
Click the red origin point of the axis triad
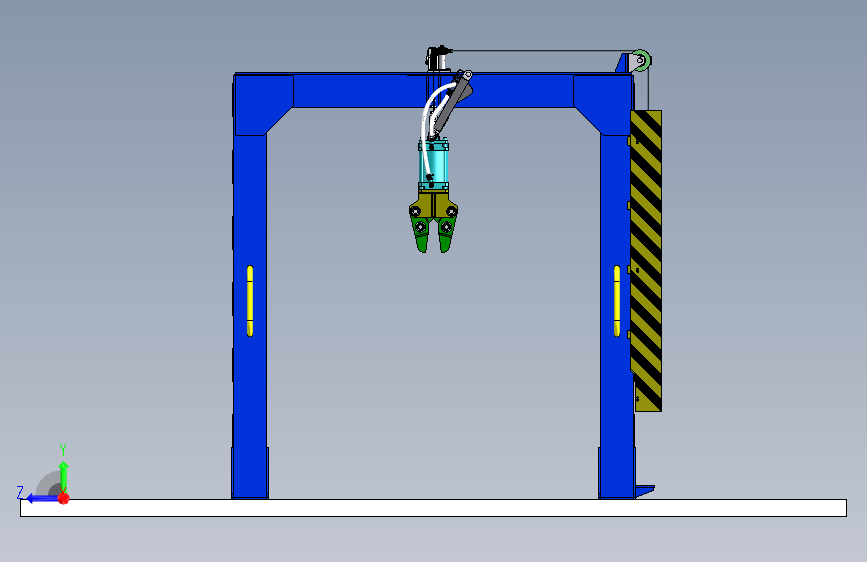coord(64,498)
